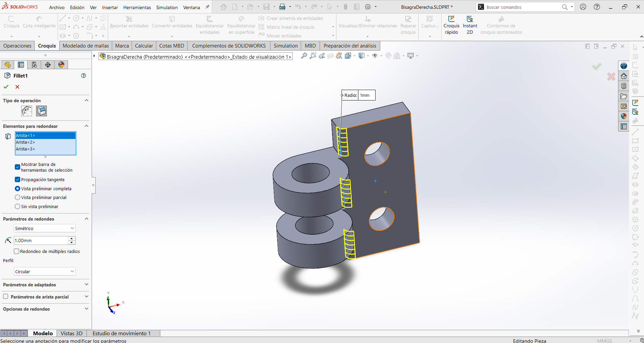
Task: Switch to the Operaciones tab
Action: [17, 46]
